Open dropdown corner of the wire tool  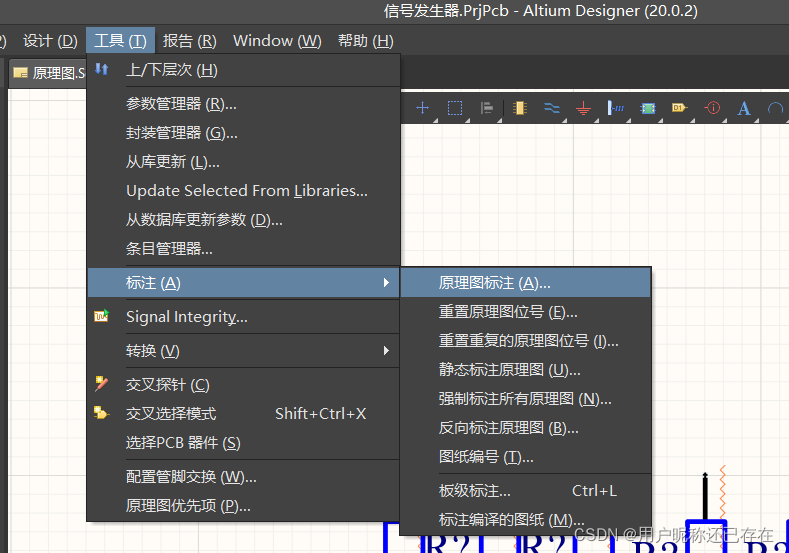[x=565, y=121]
